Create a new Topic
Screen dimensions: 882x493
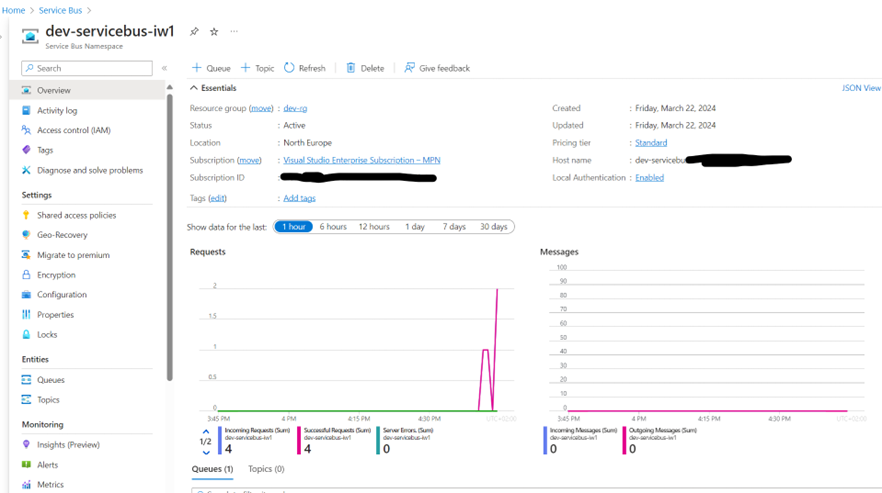pyautogui.click(x=257, y=68)
